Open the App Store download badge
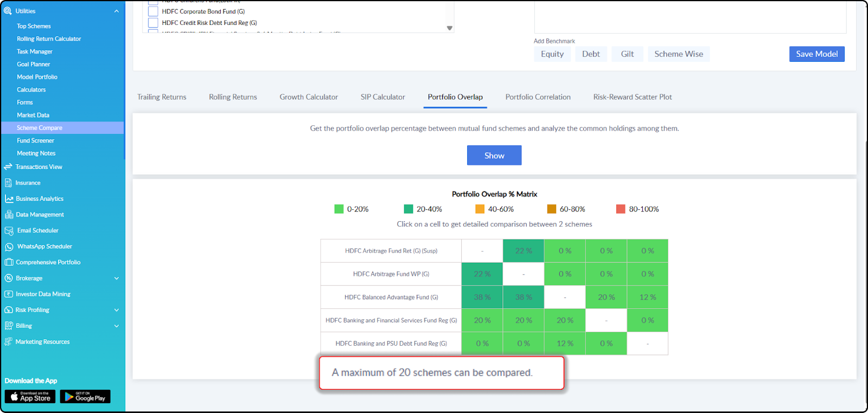This screenshot has height=413, width=868. 30,397
